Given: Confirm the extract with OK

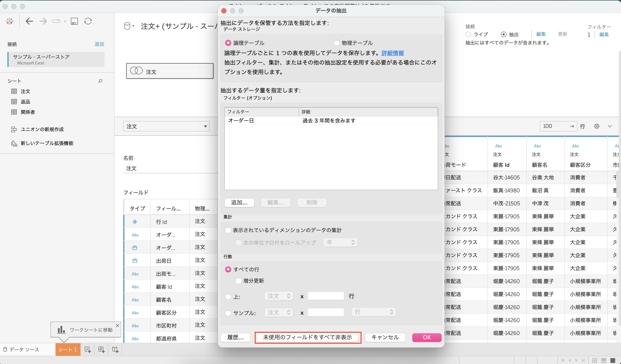Looking at the screenshot, I should 427,337.
